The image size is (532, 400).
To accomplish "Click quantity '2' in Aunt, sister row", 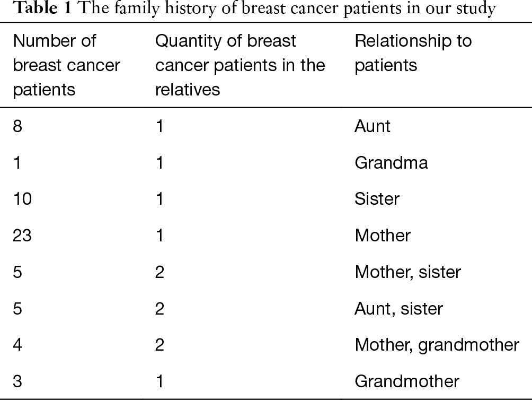I will coord(160,309).
